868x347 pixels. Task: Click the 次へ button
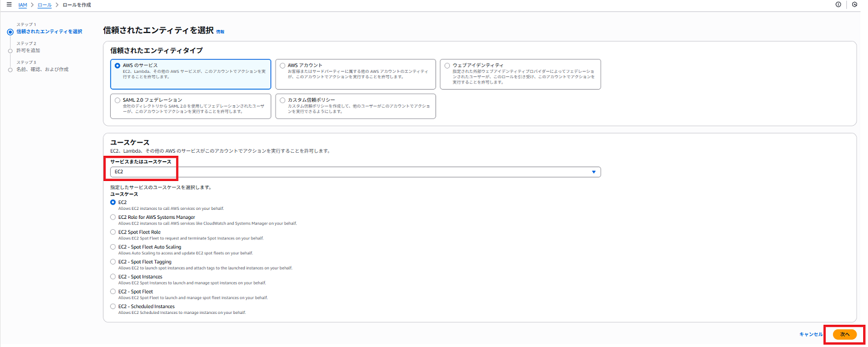pos(845,334)
